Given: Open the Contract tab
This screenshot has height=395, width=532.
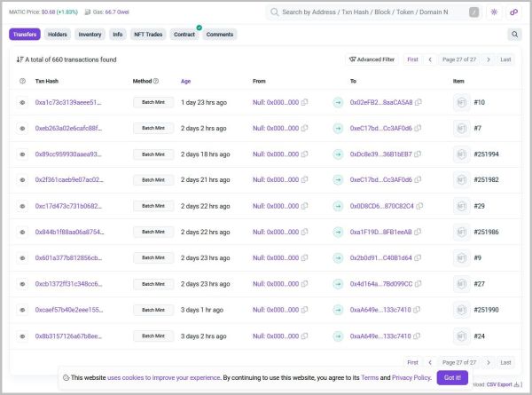Looking at the screenshot, I should pos(184,35).
